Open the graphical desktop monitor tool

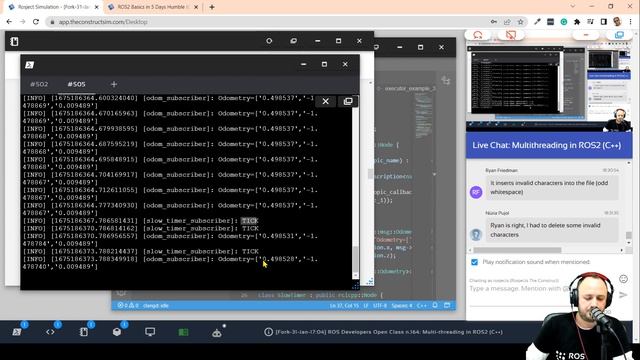click(x=150, y=332)
